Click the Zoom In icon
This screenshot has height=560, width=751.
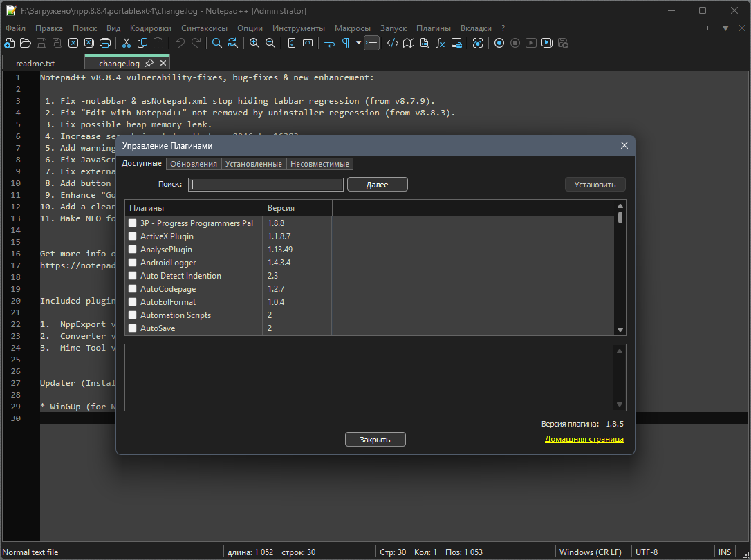pos(254,43)
